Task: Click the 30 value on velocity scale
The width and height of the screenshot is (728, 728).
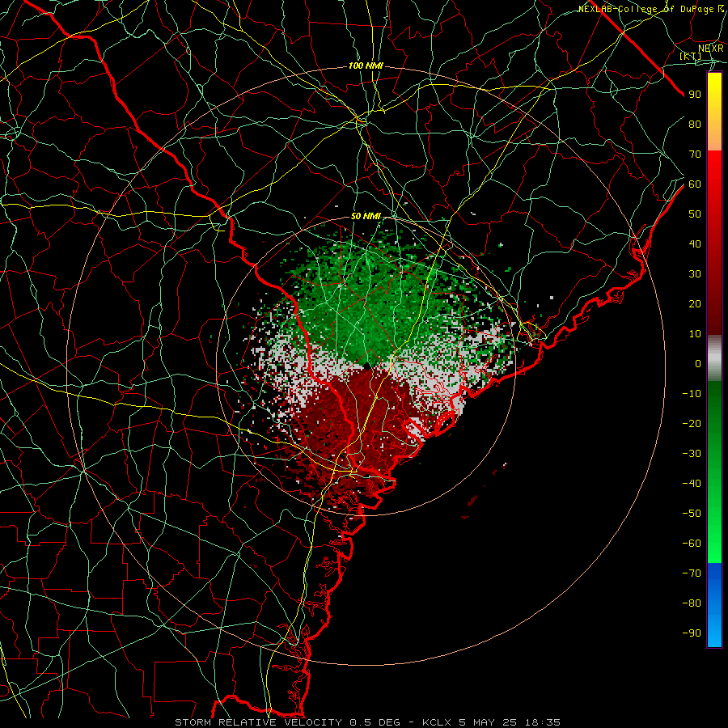Action: tap(695, 274)
